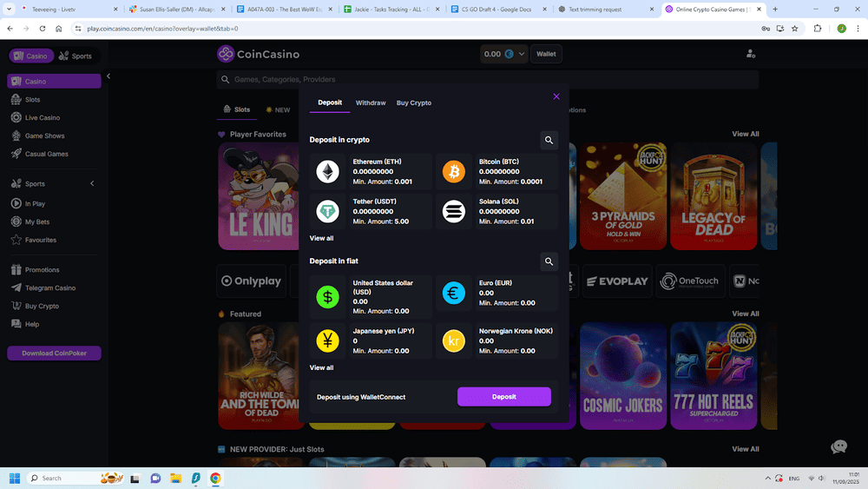Collapse the left sidebar arrow
This screenshot has width=868, height=489.
click(108, 76)
